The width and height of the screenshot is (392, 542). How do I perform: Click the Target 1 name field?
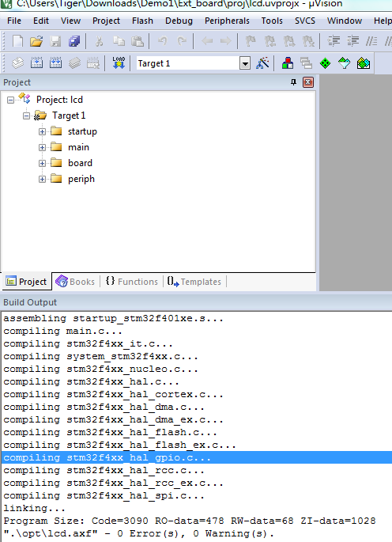[x=188, y=63]
